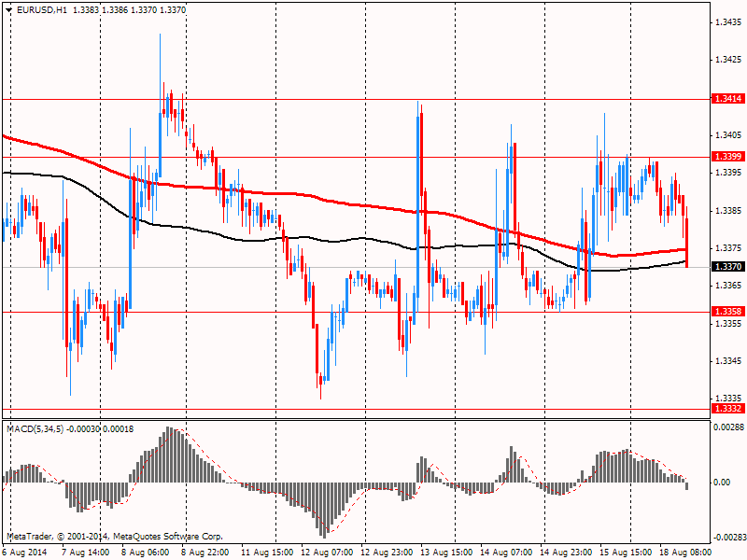
Task: Select the red 1.3399 price level label
Action: click(x=728, y=157)
